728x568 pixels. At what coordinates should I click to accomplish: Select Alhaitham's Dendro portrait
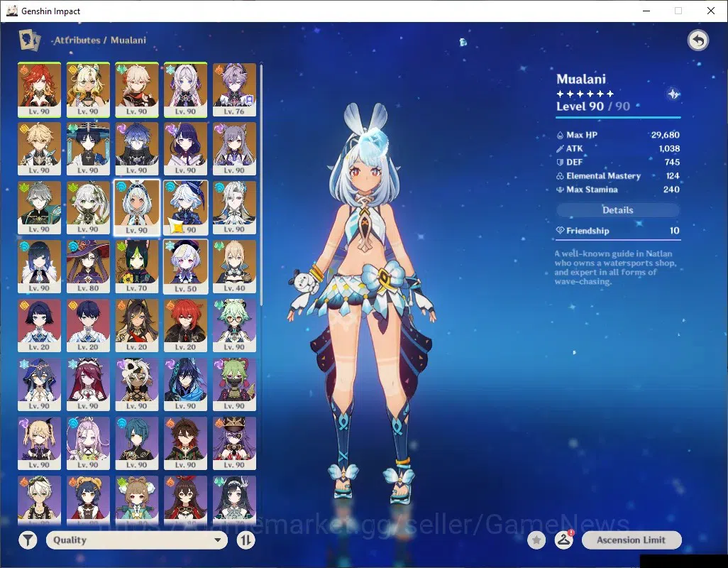coord(40,208)
